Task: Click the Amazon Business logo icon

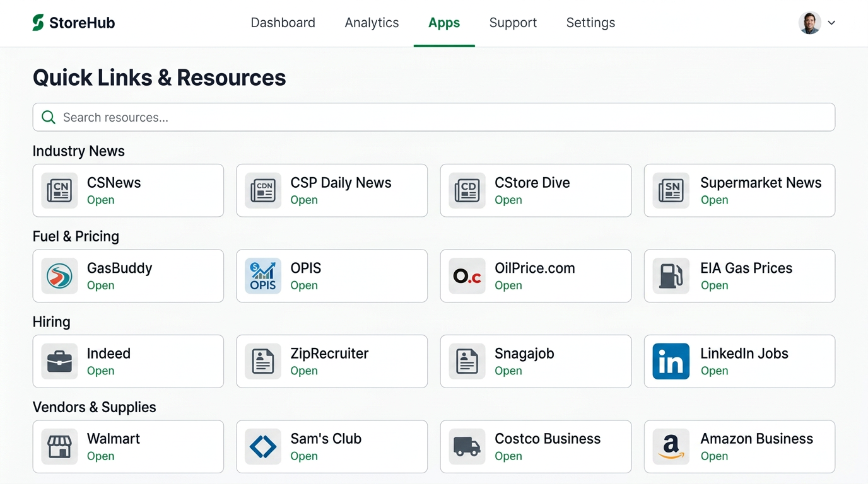Action: pyautogui.click(x=671, y=447)
